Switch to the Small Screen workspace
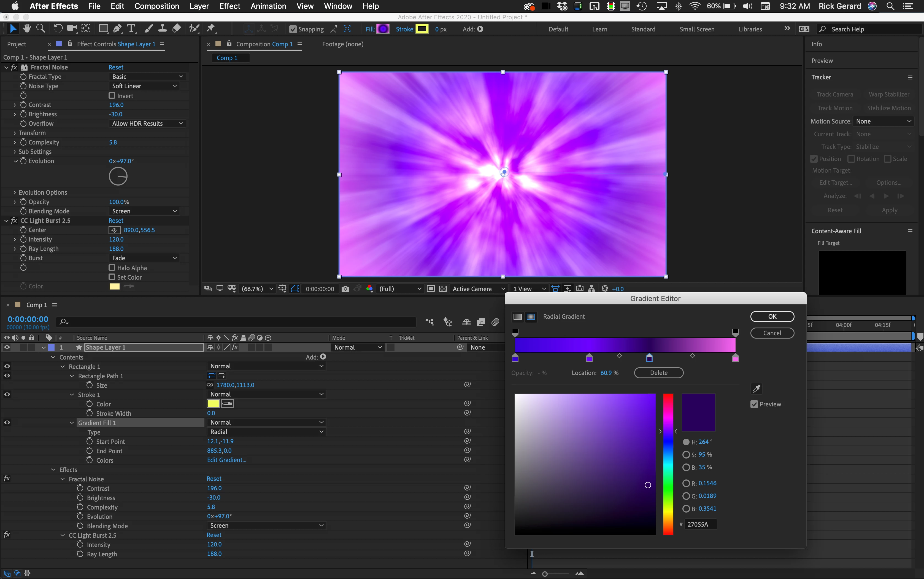The image size is (924, 579). click(697, 29)
